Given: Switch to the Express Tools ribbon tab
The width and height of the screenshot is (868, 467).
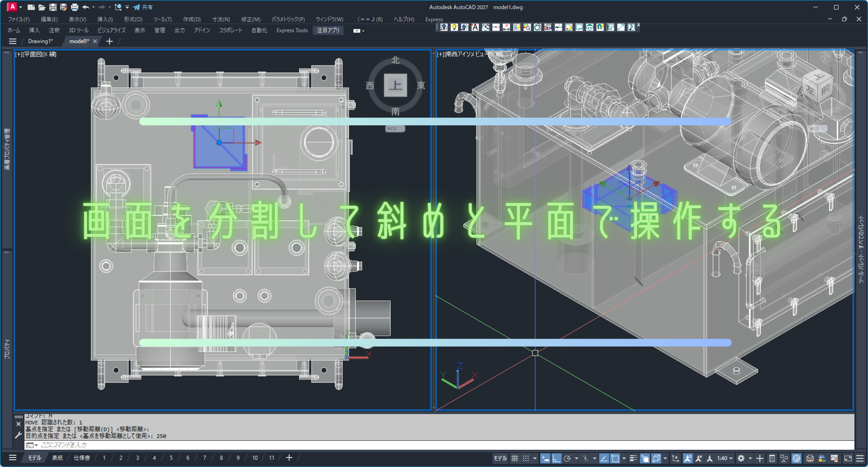Looking at the screenshot, I should click(292, 30).
